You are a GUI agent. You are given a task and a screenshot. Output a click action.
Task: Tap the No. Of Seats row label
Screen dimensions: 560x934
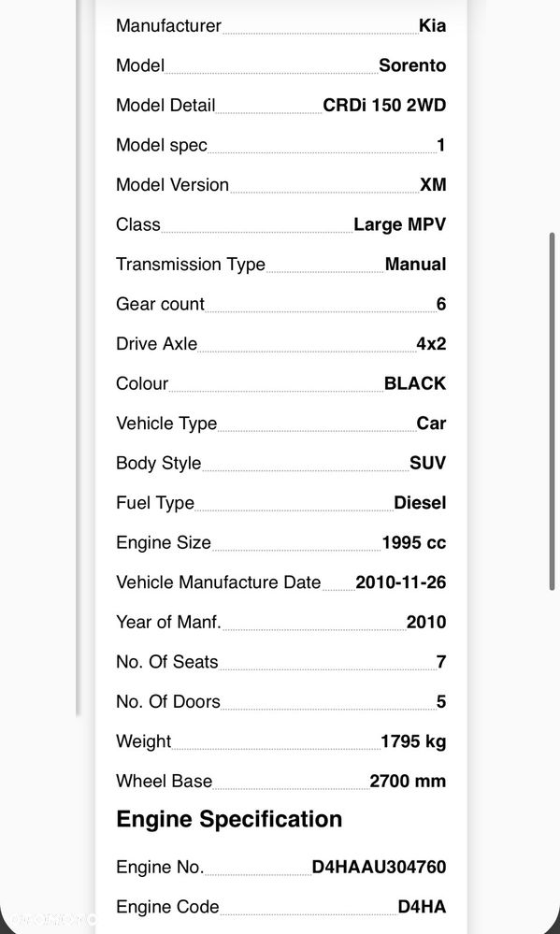pos(167,662)
